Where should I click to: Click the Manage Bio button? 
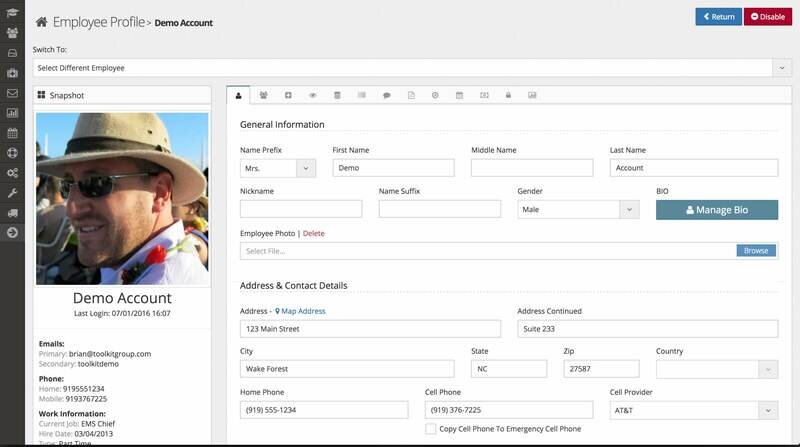point(716,210)
